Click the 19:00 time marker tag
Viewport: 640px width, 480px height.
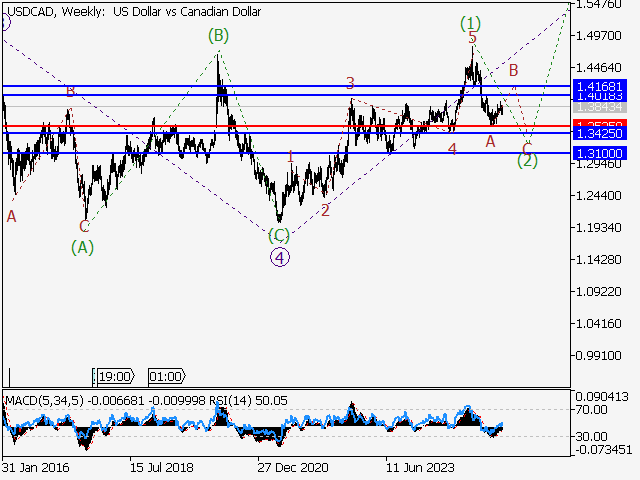(112, 377)
